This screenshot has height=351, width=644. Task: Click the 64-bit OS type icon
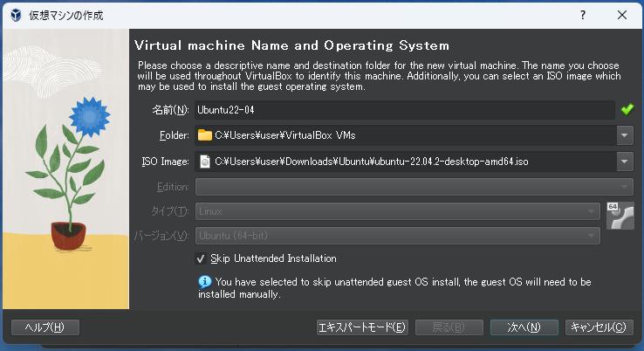(x=620, y=216)
